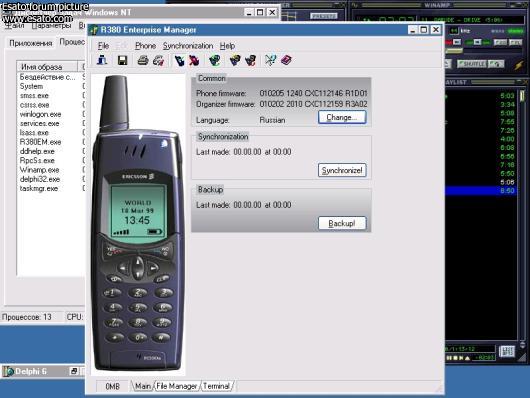Viewport: 530px width, 398px height.
Task: Click the magenta book icon in toolbar
Action: coord(286,61)
